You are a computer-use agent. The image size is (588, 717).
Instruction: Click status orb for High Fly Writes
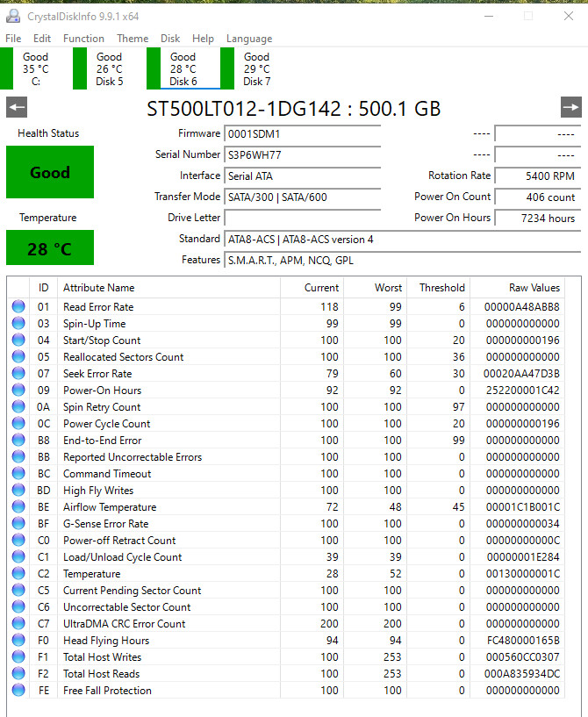coord(18,491)
